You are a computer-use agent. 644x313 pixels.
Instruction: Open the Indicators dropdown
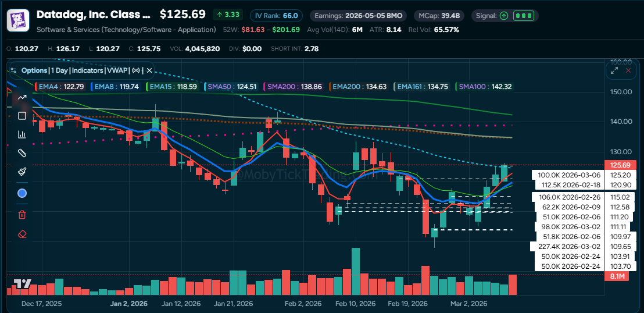87,70
